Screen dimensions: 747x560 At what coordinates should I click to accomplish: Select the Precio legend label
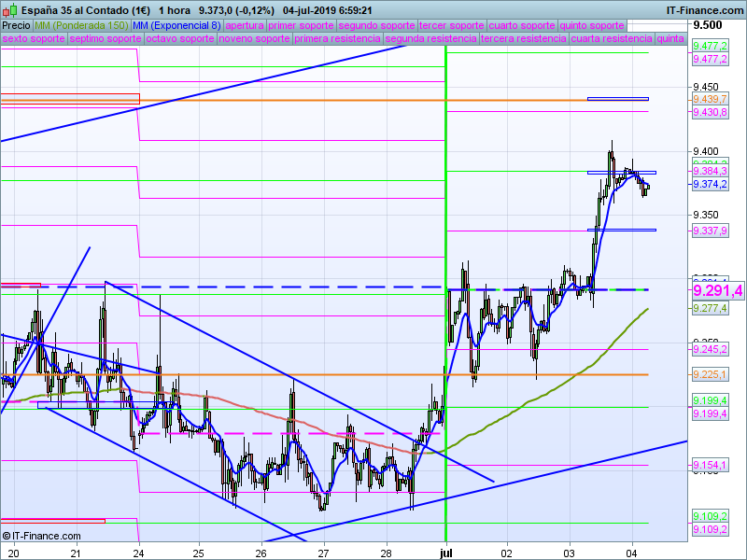[x=16, y=25]
